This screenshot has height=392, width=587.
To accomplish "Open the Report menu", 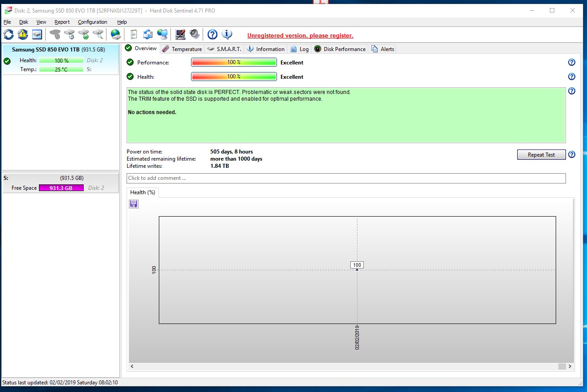I will click(x=62, y=22).
